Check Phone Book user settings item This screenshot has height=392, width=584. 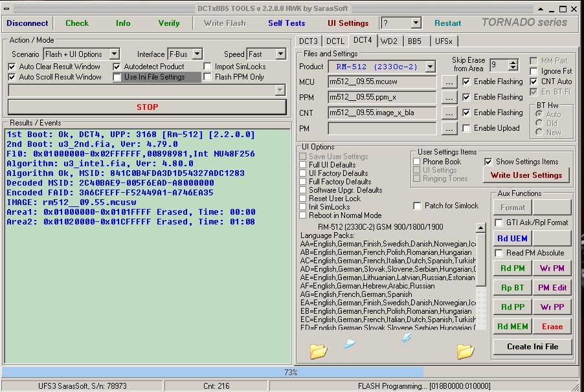417,162
